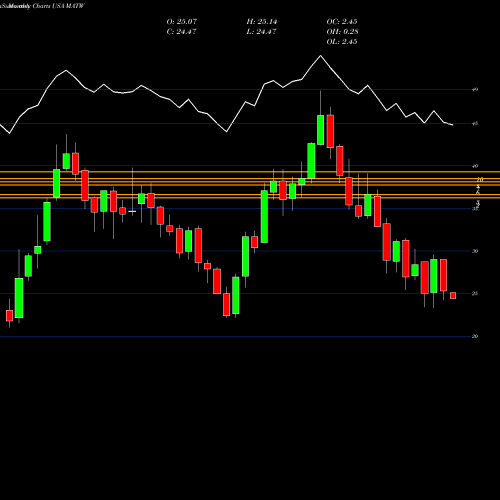Click the 'OC: 2.45' value
Image resolution: width=500 pixels, height=500 pixels.
click(x=342, y=22)
